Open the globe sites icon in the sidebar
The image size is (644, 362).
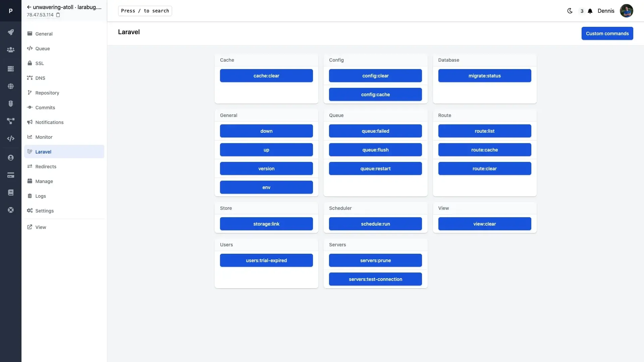pyautogui.click(x=11, y=86)
